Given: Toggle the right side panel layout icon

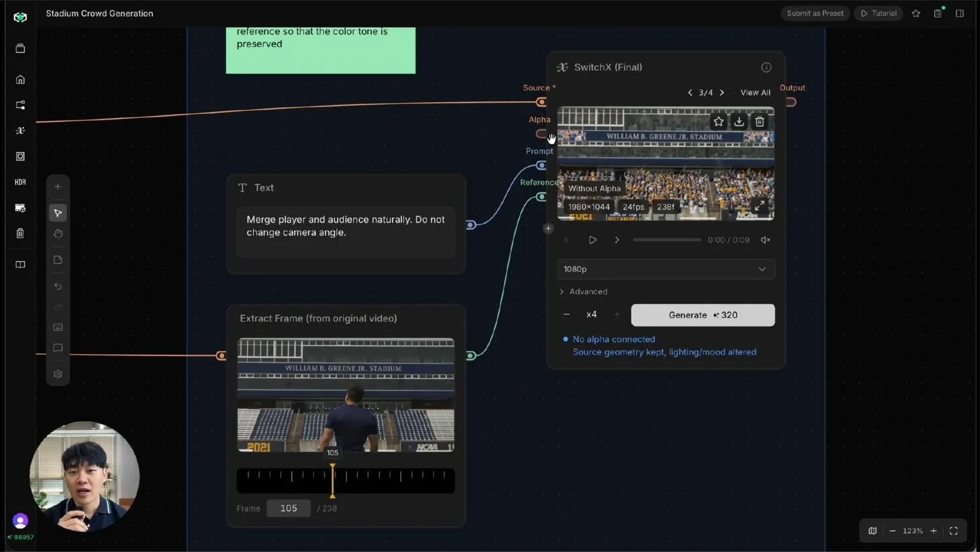Looking at the screenshot, I should point(960,14).
